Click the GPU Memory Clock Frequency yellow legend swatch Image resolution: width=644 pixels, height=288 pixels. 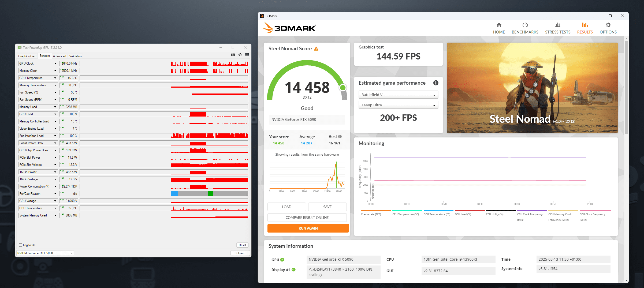point(563,210)
